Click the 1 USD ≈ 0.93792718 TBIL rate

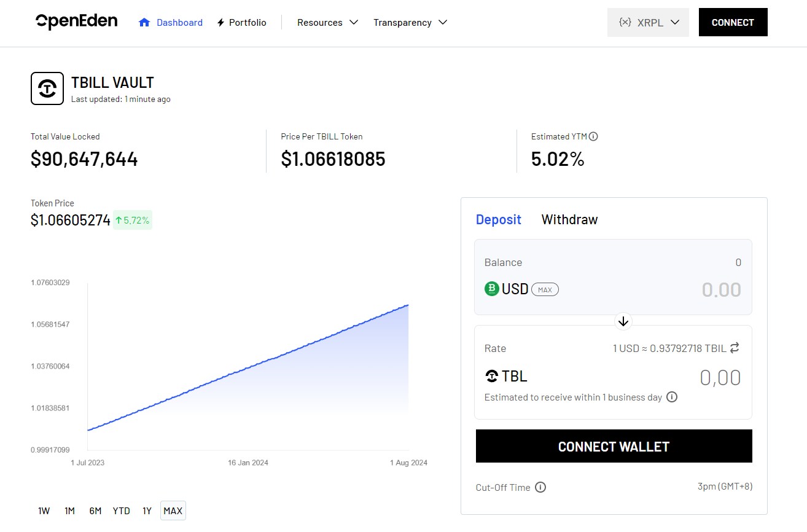point(669,348)
